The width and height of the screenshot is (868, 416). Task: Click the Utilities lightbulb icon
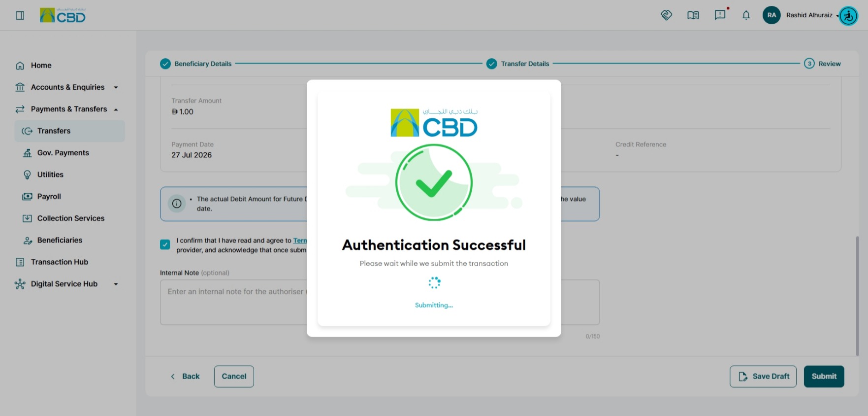pos(27,174)
